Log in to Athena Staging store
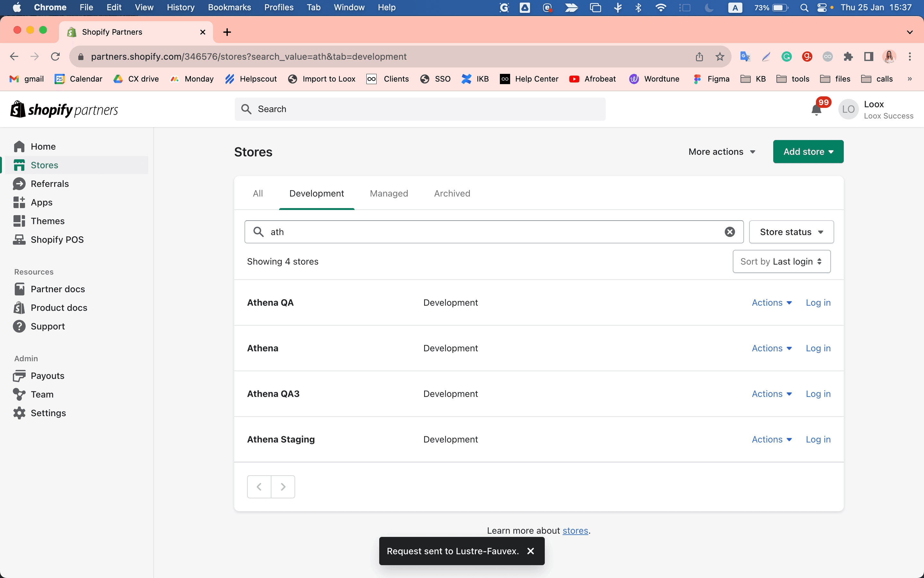Image resolution: width=924 pixels, height=578 pixels. (x=818, y=440)
